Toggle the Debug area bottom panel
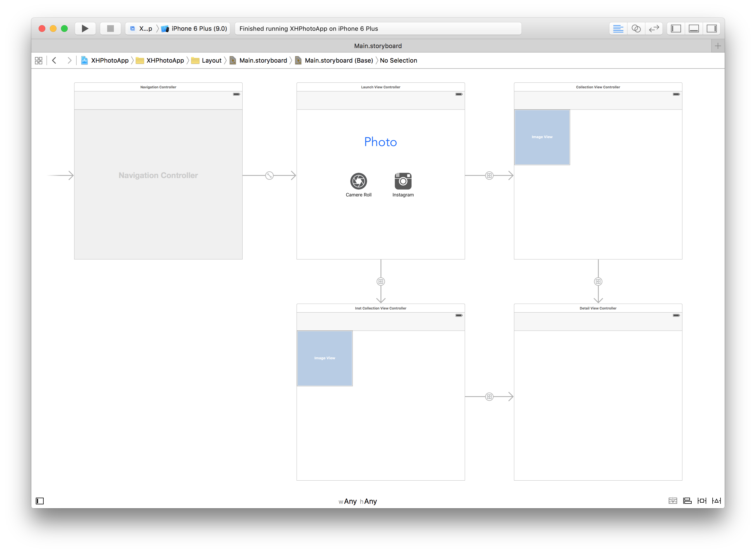The image size is (756, 553). pyautogui.click(x=694, y=29)
